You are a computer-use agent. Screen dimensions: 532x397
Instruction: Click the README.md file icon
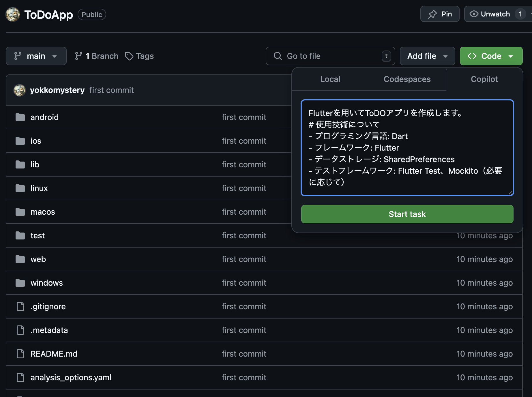click(x=20, y=354)
